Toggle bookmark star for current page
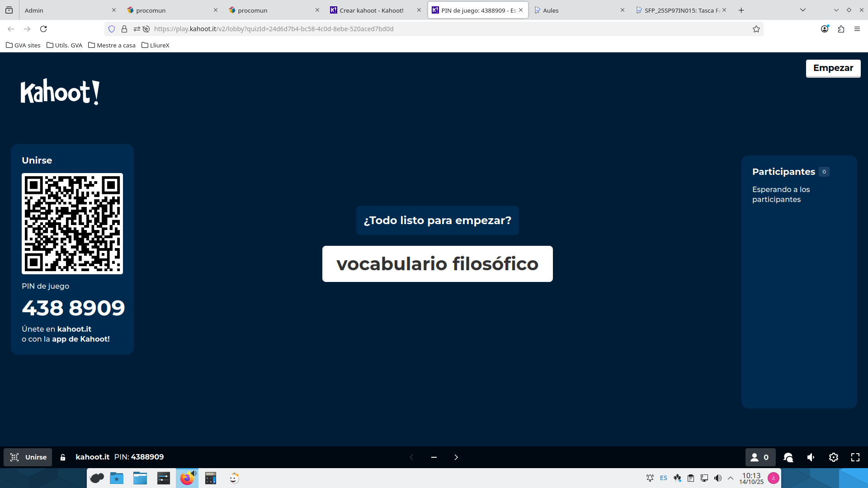The image size is (868, 488). pyautogui.click(x=756, y=29)
